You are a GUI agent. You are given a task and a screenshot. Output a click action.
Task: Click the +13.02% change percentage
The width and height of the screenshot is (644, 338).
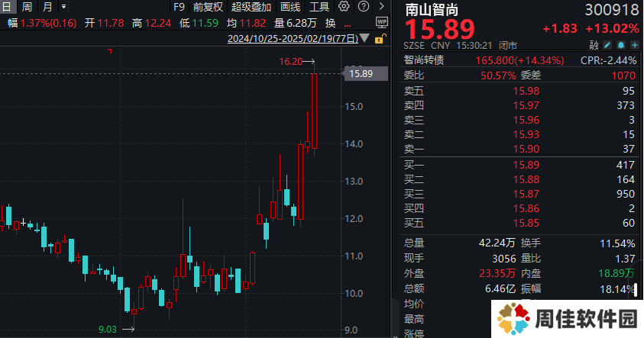[612, 28]
